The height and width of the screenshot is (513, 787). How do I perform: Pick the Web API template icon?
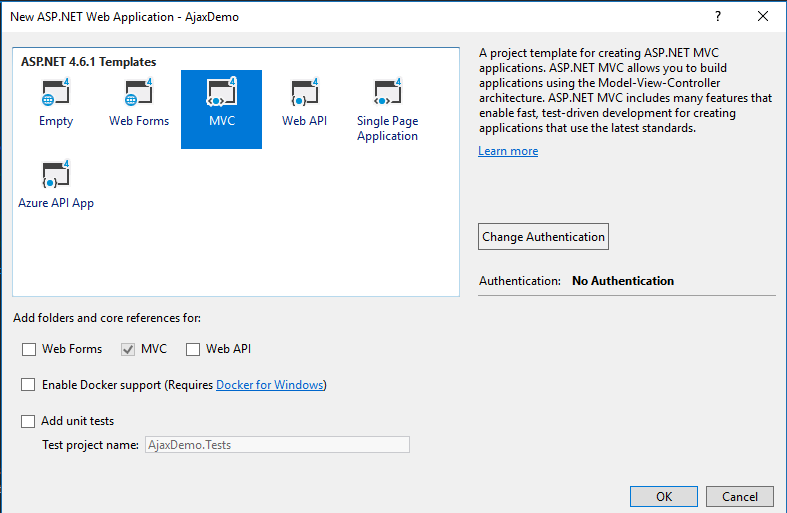304,96
